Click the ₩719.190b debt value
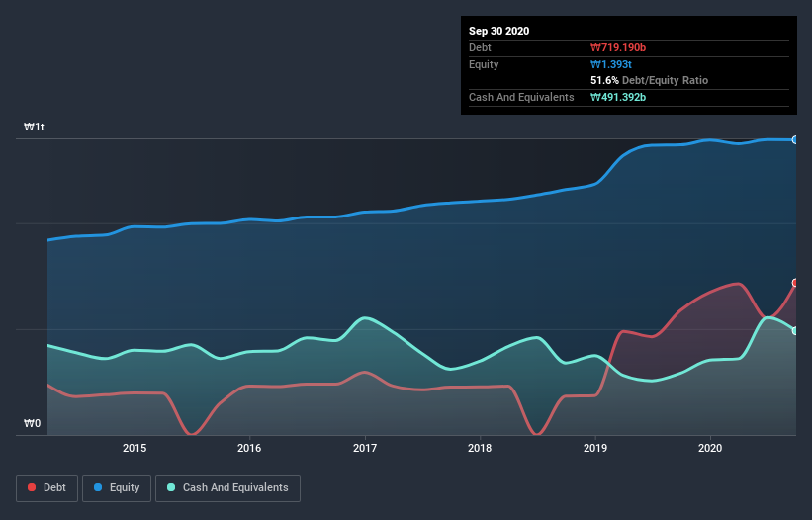The image size is (812, 520). pyautogui.click(x=618, y=47)
